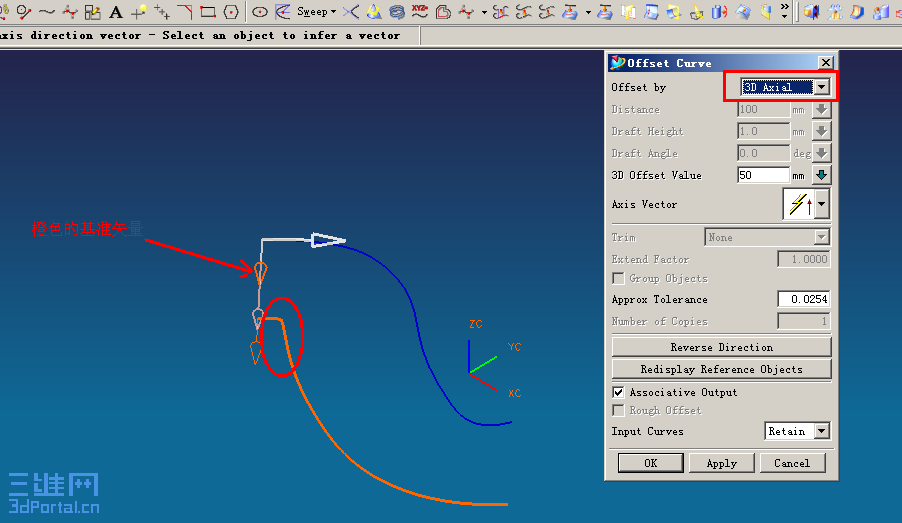Viewport: 902px width, 523px height.
Task: Click the Apply button
Action: coord(721,463)
